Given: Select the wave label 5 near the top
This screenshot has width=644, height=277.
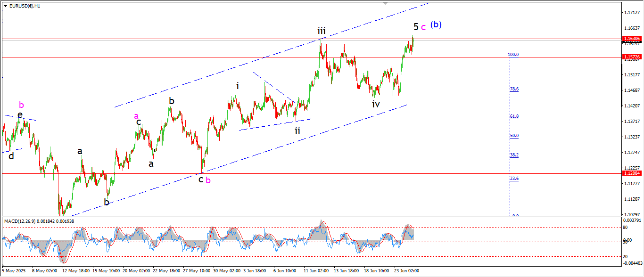Looking at the screenshot, I should 416,26.
